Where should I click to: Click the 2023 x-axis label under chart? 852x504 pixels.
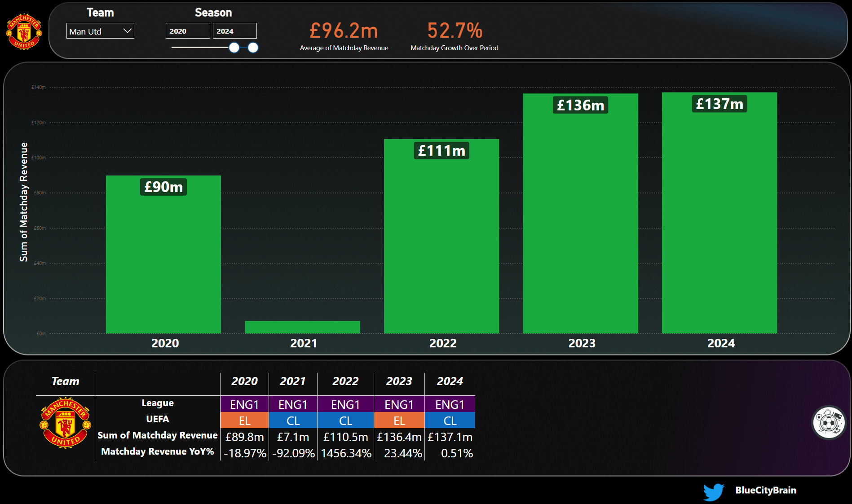pos(582,343)
